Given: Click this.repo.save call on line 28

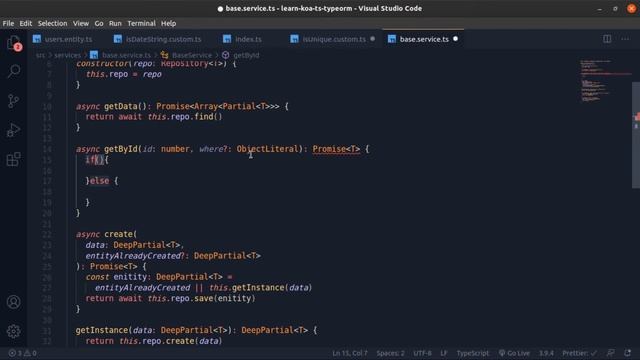Looking at the screenshot, I should coord(180,298).
